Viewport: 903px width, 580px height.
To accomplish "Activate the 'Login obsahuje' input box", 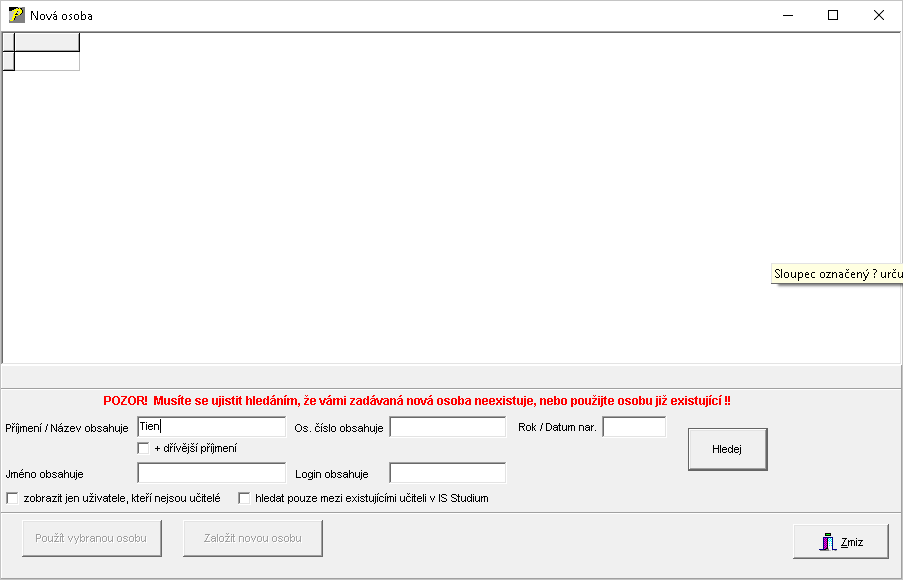I will pyautogui.click(x=447, y=473).
